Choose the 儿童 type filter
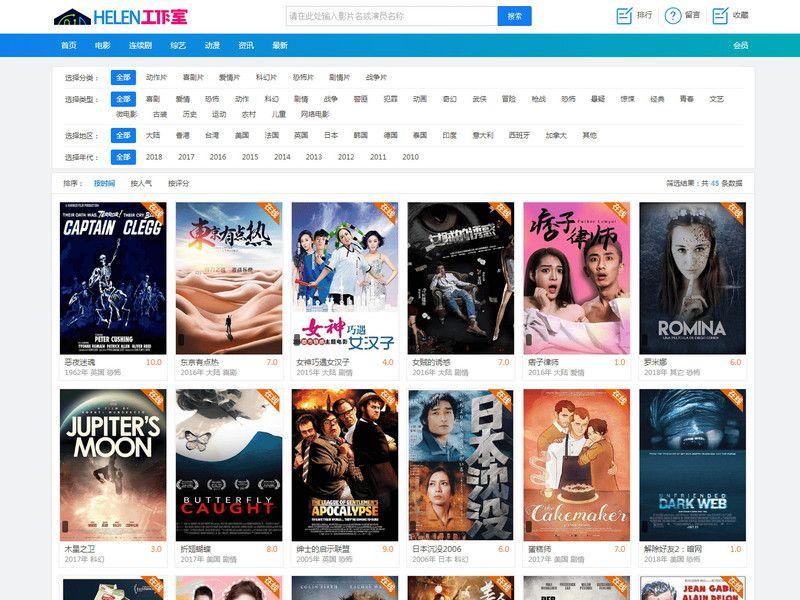The width and height of the screenshot is (800, 600). 279,114
